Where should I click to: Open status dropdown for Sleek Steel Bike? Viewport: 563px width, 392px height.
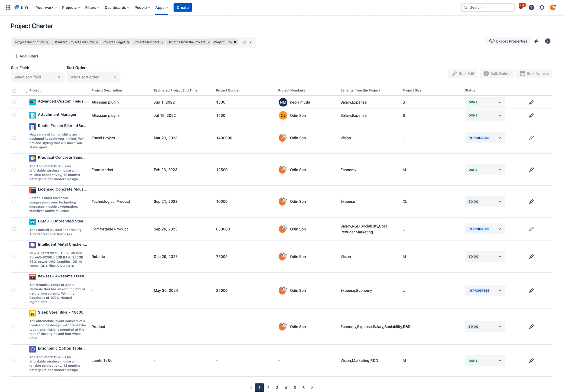pyautogui.click(x=485, y=327)
